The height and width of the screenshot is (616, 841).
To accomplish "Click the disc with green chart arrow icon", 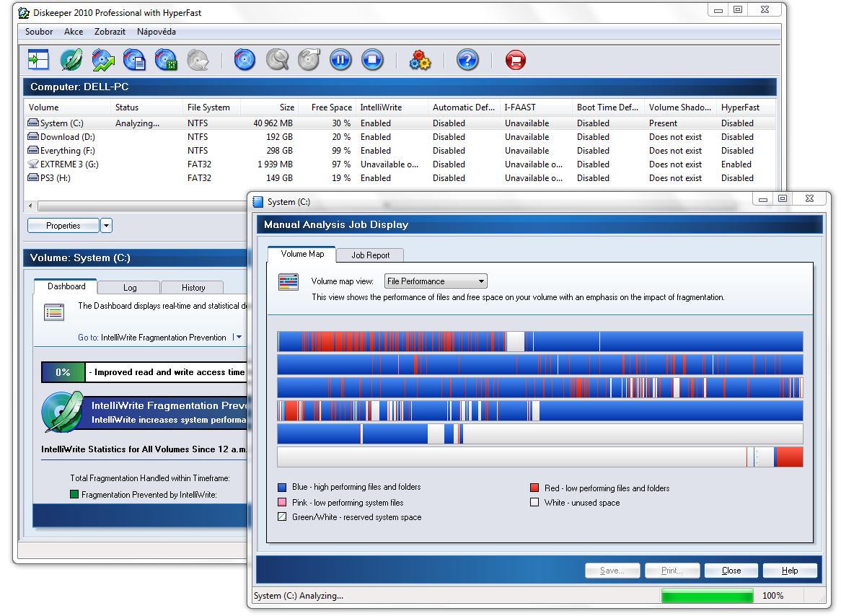I will point(103,60).
